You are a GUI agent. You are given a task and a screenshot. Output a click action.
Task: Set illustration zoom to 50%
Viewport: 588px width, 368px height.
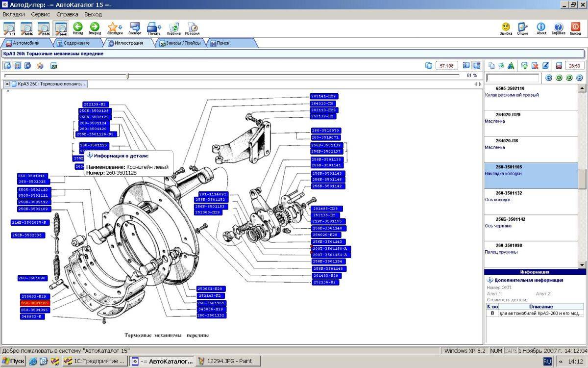[26, 28]
